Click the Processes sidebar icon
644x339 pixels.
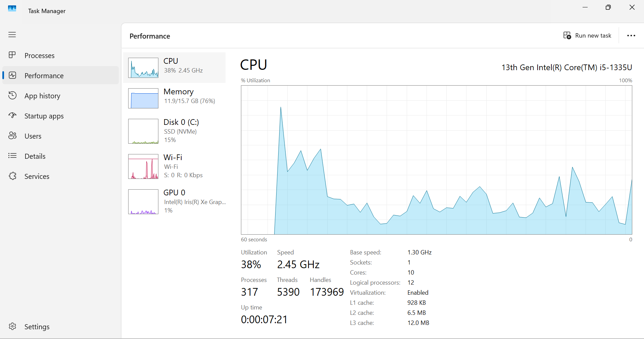coord(12,55)
